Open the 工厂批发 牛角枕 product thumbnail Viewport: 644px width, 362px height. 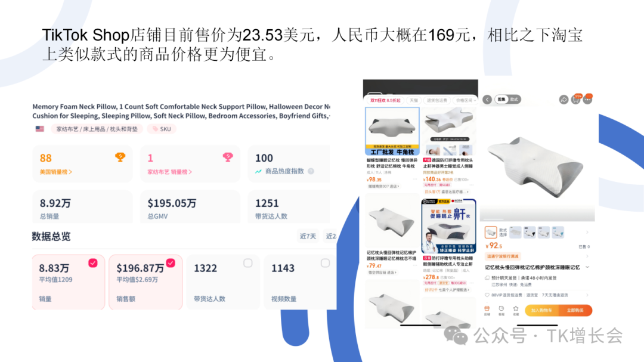tap(392, 132)
